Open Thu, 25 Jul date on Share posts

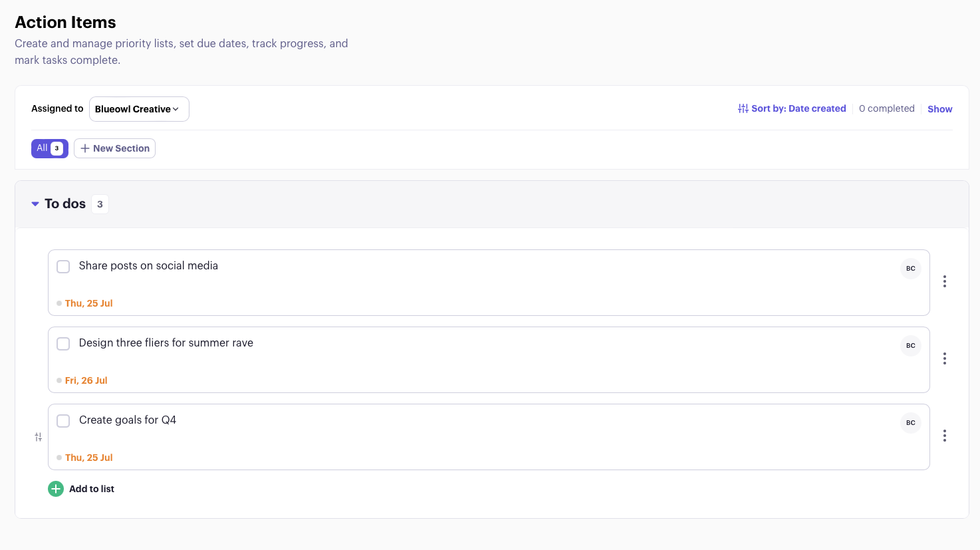(x=89, y=303)
